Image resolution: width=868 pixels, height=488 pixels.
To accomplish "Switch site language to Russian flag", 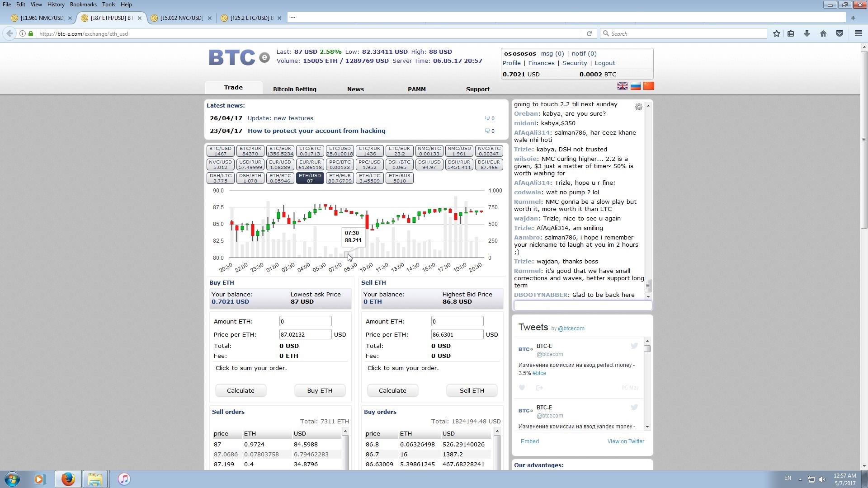I will point(635,86).
